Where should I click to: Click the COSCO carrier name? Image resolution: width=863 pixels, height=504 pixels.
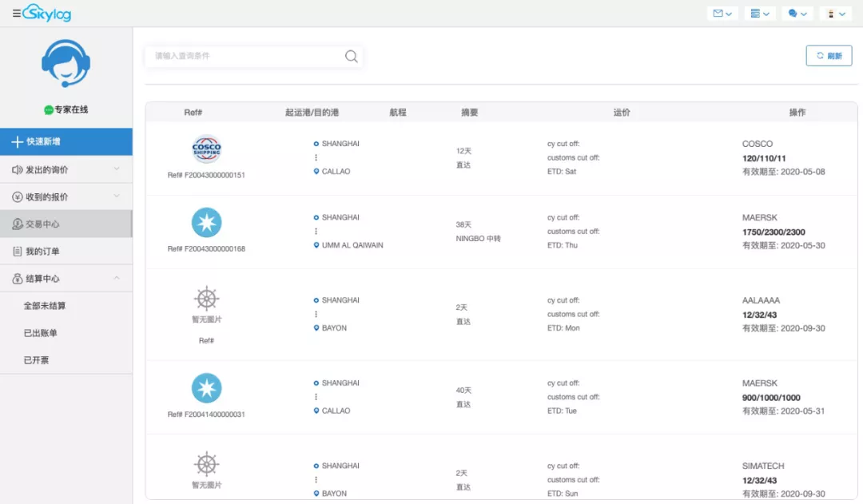(758, 144)
